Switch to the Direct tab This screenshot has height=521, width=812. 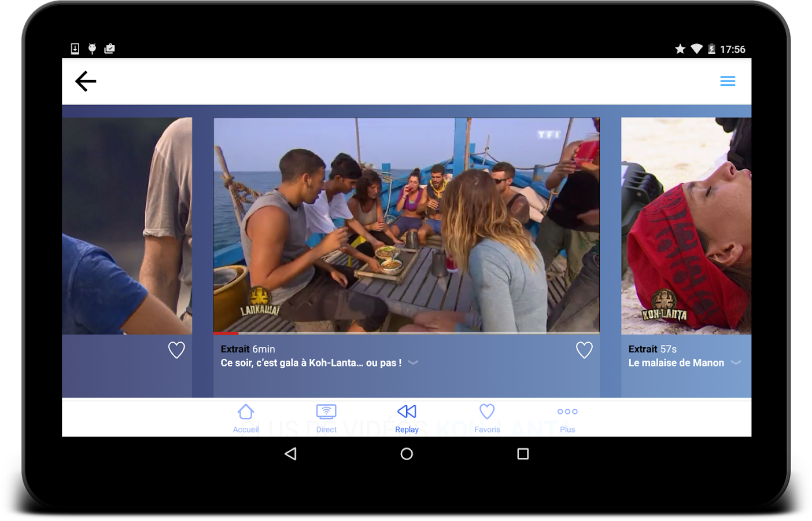point(326,419)
